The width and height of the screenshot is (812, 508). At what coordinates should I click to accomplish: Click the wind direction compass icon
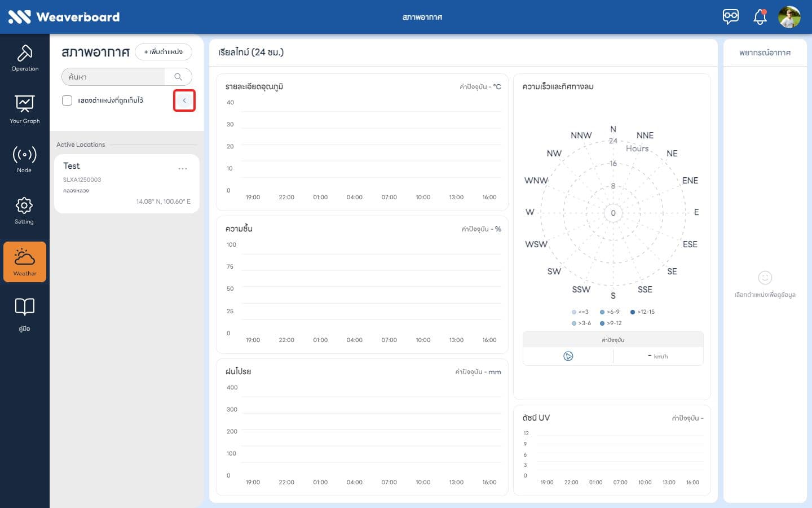pos(568,356)
